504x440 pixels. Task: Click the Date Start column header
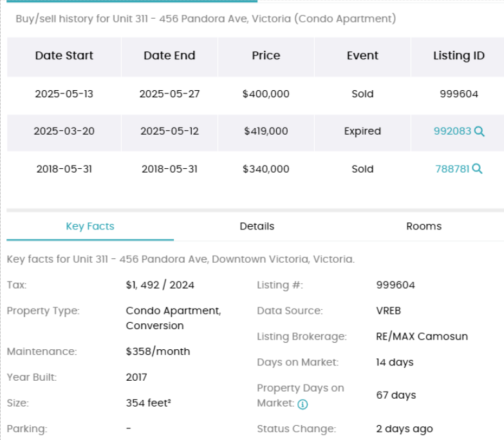click(x=64, y=56)
